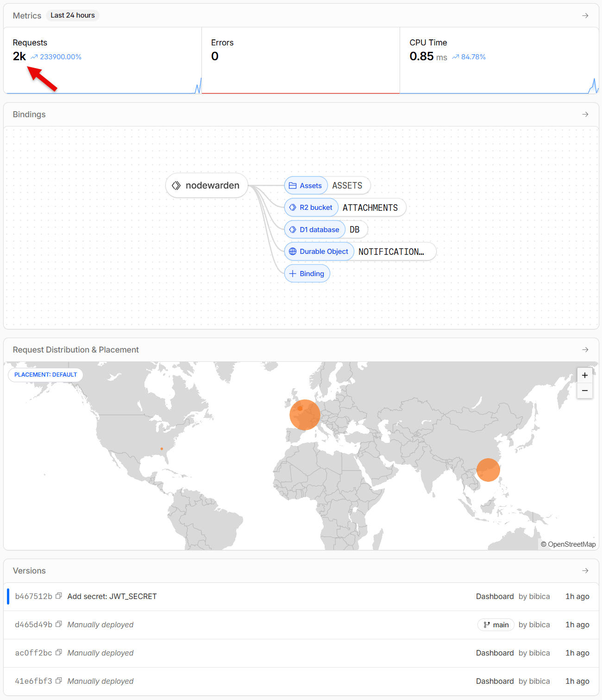Copy version ID ac0ff2bc via copy icon
The height and width of the screenshot is (700, 602).
(x=59, y=653)
